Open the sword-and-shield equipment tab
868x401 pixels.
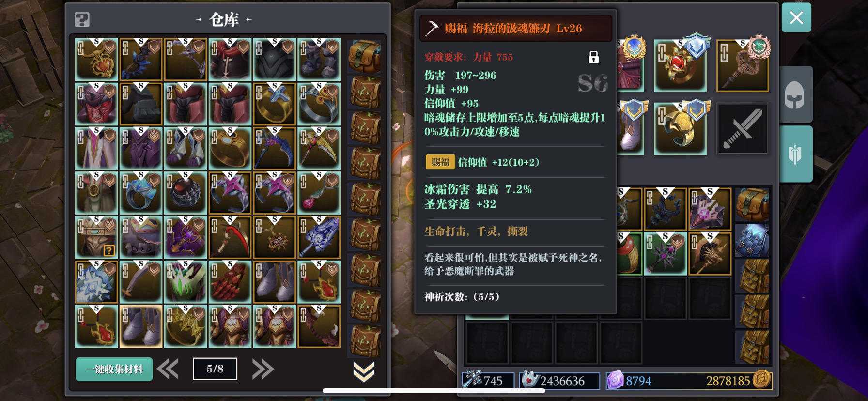[795, 154]
